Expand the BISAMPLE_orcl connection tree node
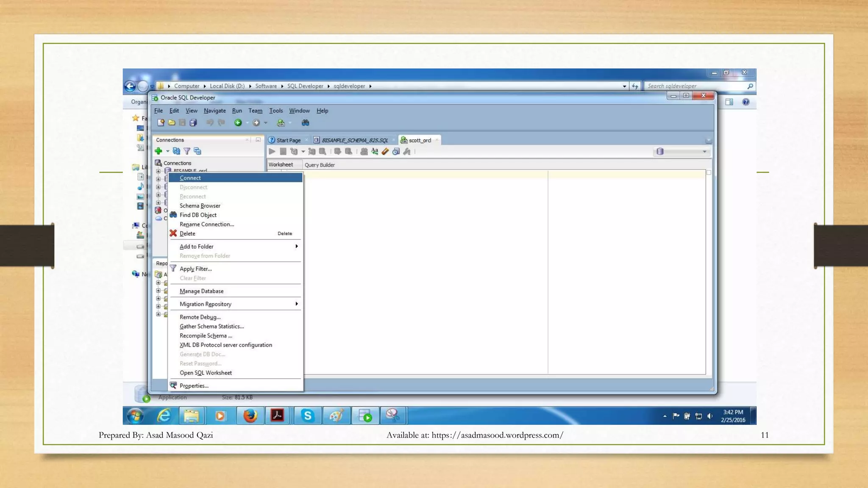The image size is (868, 488). tap(158, 171)
